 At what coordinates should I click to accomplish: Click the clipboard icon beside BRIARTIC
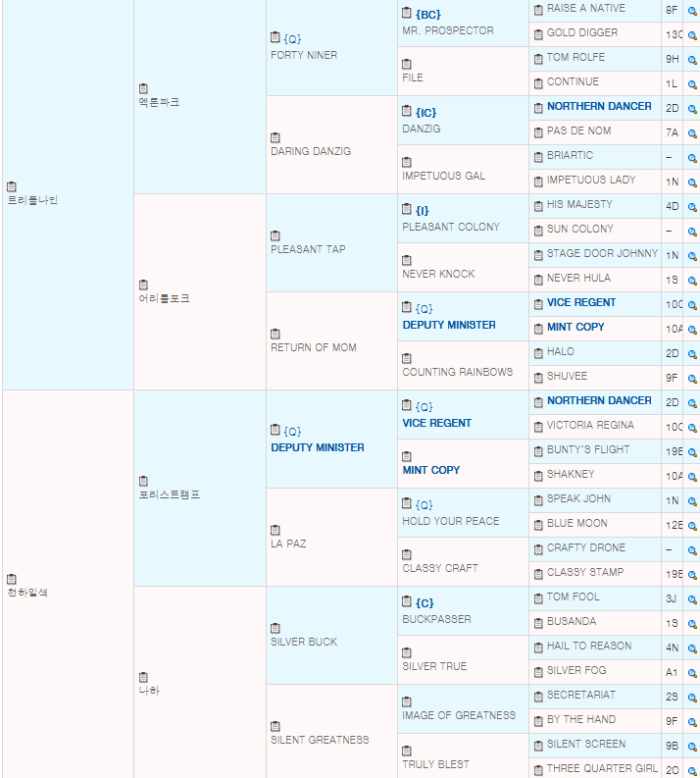pyautogui.click(x=538, y=157)
